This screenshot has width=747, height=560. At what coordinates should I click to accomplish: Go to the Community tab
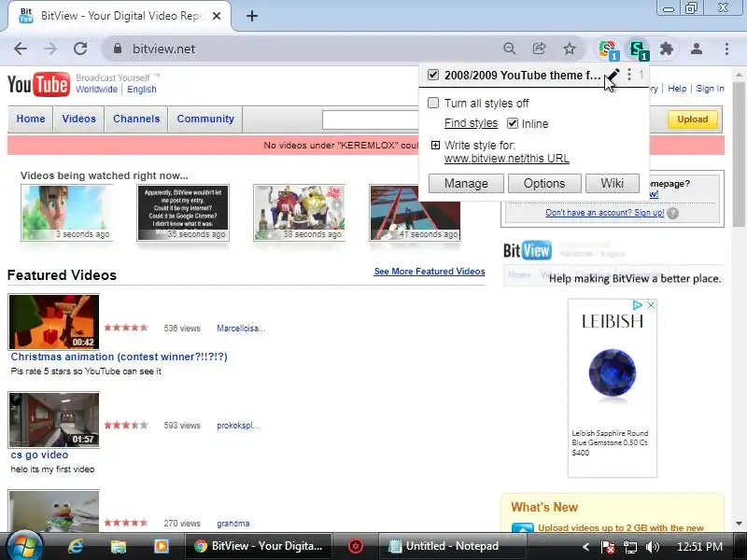coord(205,119)
